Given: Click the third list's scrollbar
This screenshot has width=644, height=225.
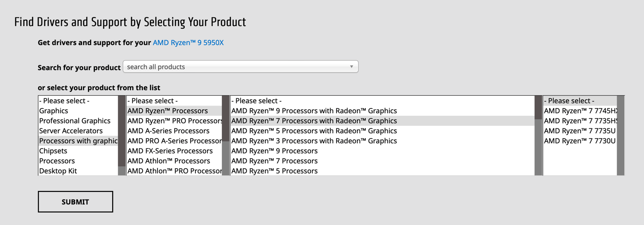Looking at the screenshot, I should pyautogui.click(x=538, y=136).
